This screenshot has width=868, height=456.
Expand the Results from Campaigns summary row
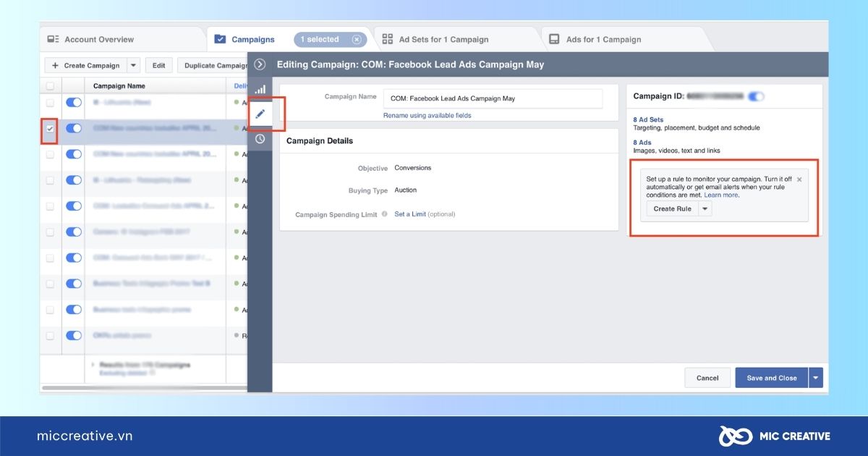point(93,365)
